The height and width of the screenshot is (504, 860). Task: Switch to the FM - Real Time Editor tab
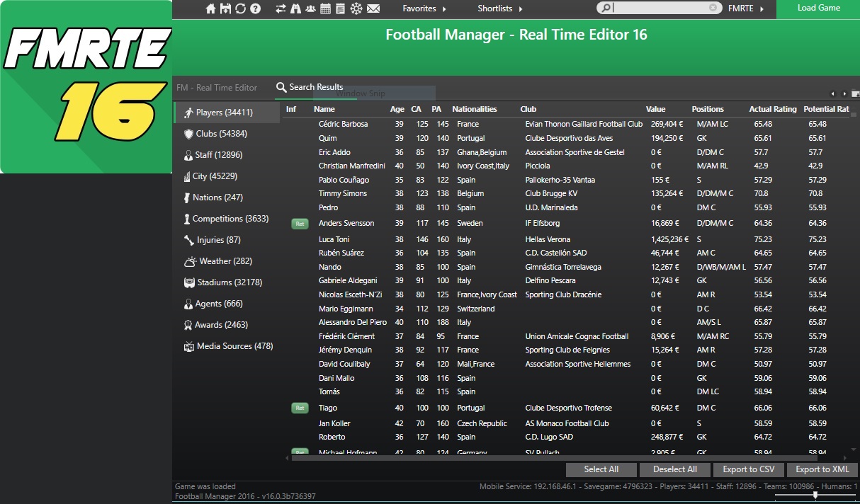pyautogui.click(x=217, y=87)
